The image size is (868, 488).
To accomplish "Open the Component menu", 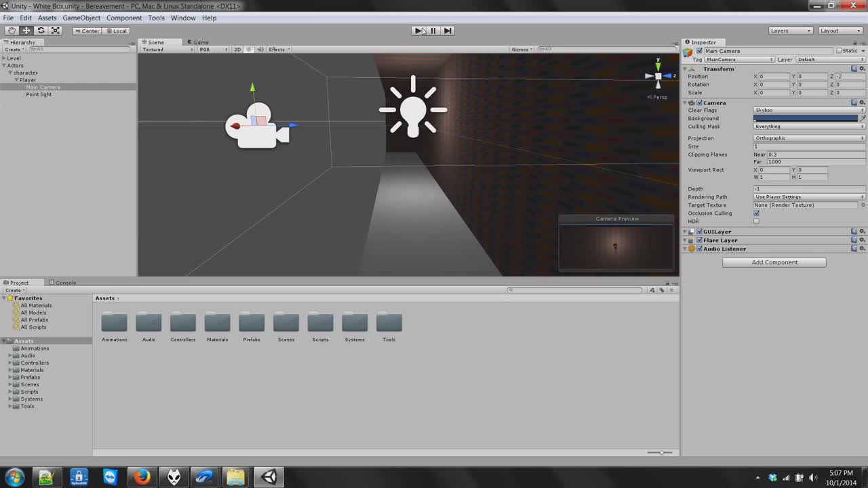I will tap(124, 18).
